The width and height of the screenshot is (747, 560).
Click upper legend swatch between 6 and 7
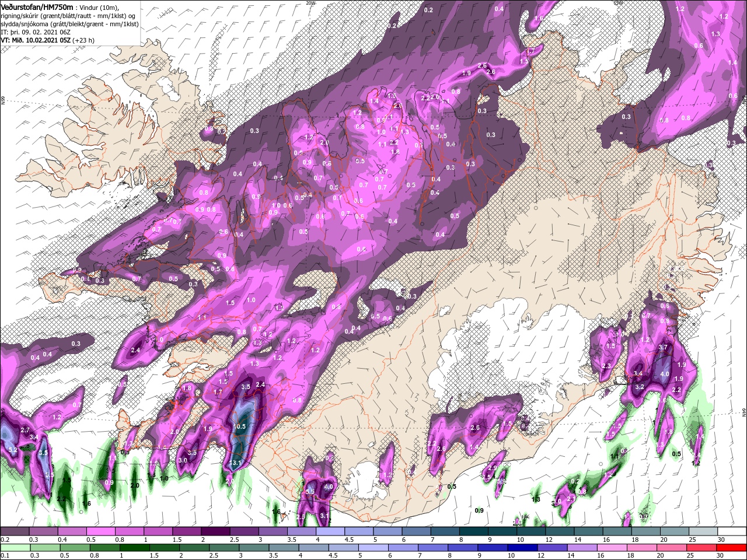(416, 532)
